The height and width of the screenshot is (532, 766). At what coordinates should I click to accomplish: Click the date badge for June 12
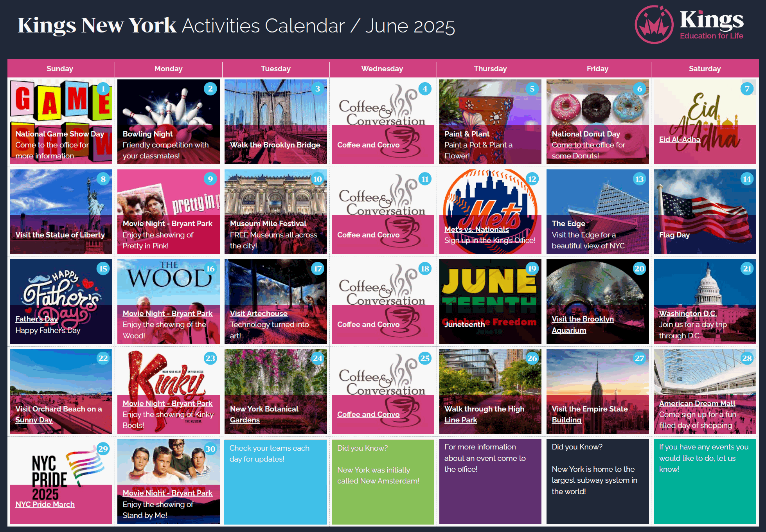(532, 179)
